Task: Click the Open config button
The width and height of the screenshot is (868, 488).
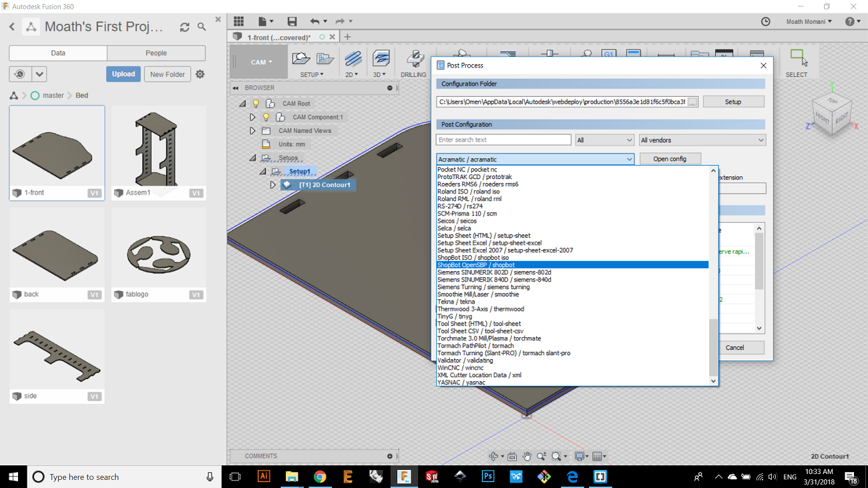Action: [x=670, y=159]
